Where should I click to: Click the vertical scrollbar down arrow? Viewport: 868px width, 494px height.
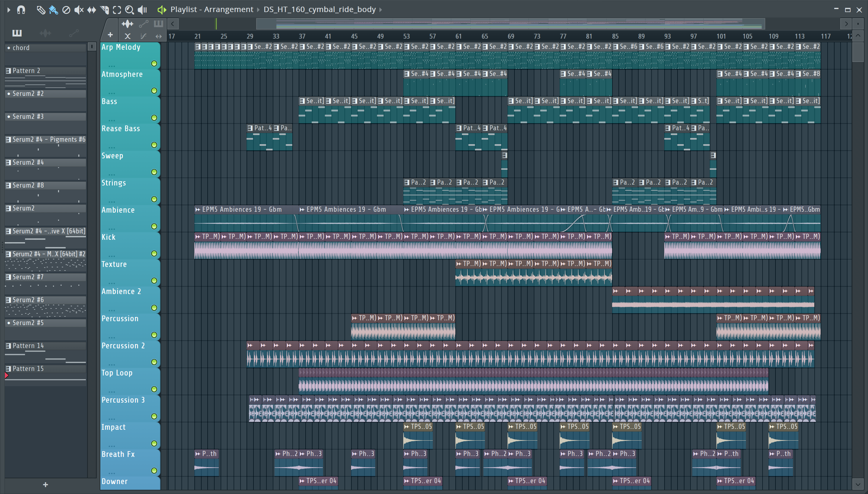(858, 484)
